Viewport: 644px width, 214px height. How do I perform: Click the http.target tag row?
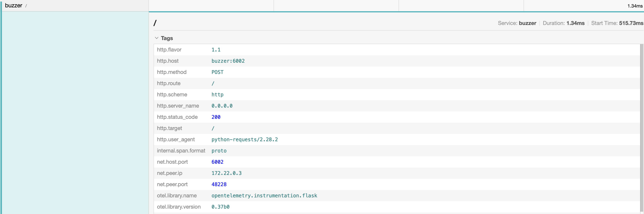397,128
